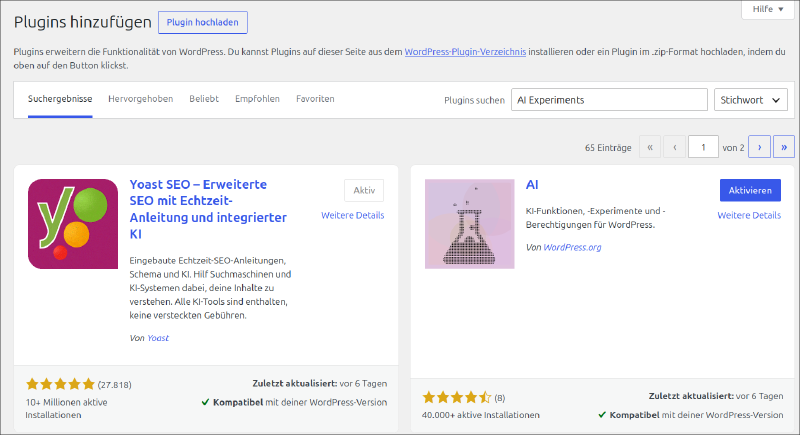Open the WordPress.org author link
The image size is (800, 435).
pyautogui.click(x=572, y=247)
